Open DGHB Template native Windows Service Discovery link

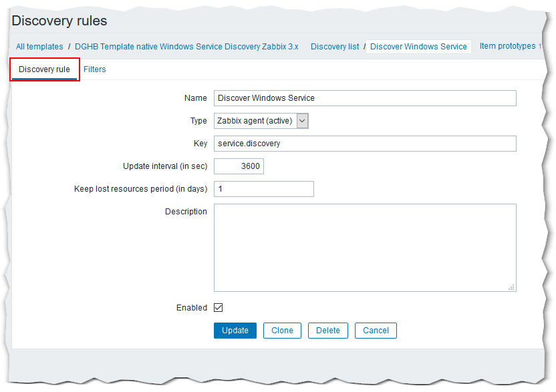[x=186, y=47]
